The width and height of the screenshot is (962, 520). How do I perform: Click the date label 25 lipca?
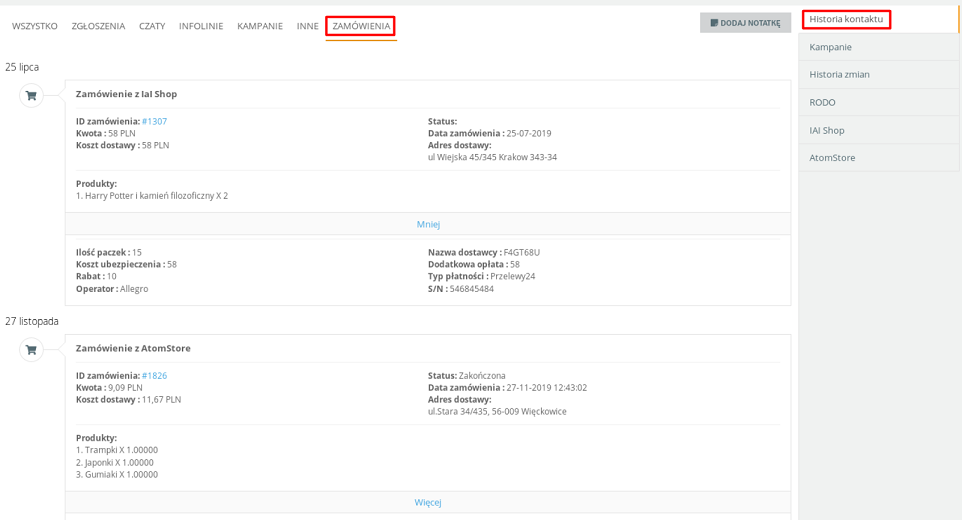(x=22, y=67)
